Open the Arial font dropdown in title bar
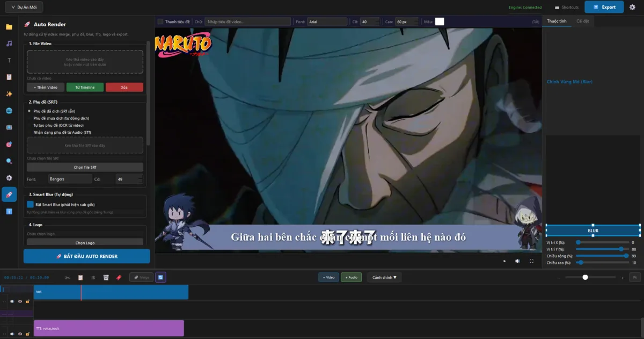Viewport: 644px width, 339px height. 327,21
